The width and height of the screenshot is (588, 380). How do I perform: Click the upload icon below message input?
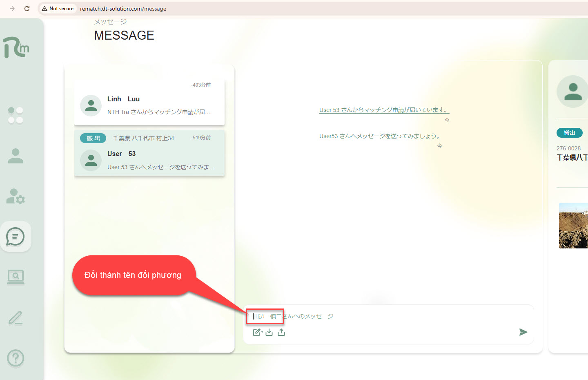281,332
